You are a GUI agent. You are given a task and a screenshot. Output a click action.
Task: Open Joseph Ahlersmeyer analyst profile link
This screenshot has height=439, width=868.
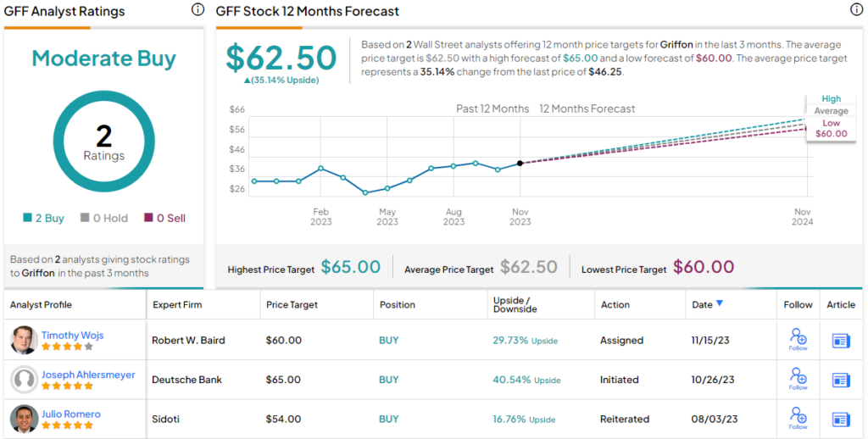click(x=88, y=375)
